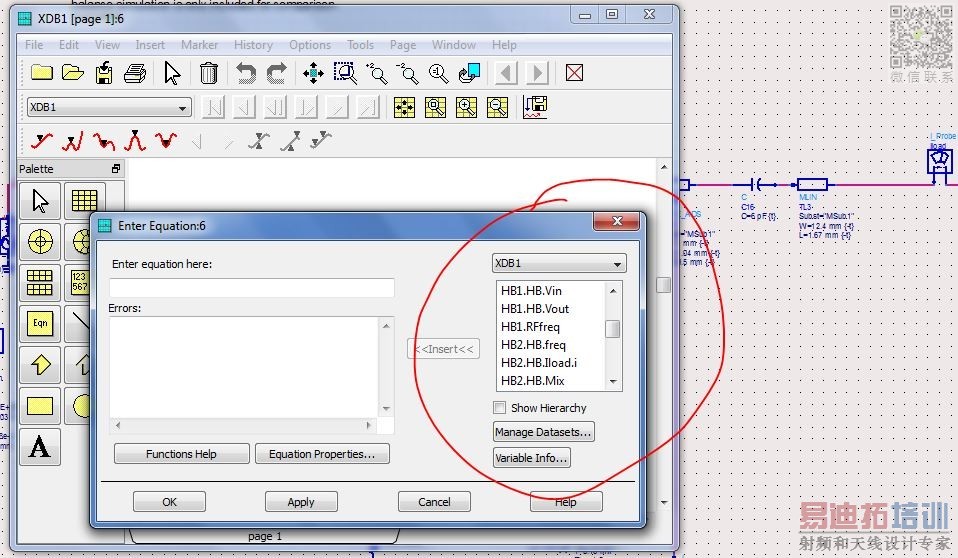The image size is (958, 558).
Task: Select the Palette pointer arrow
Action: click(x=40, y=200)
